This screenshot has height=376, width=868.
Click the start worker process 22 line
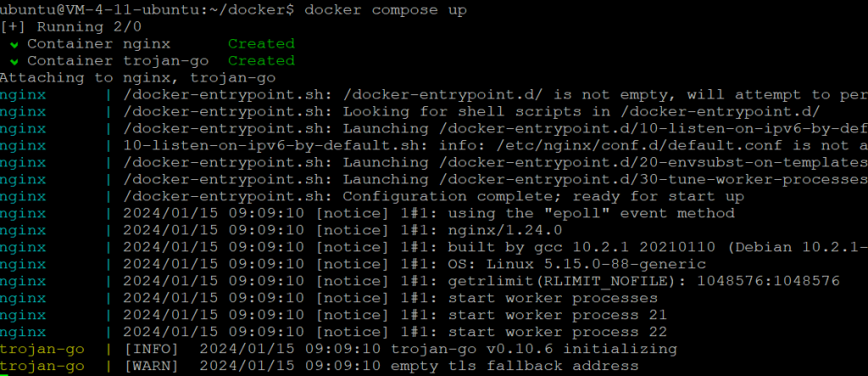pos(558,332)
